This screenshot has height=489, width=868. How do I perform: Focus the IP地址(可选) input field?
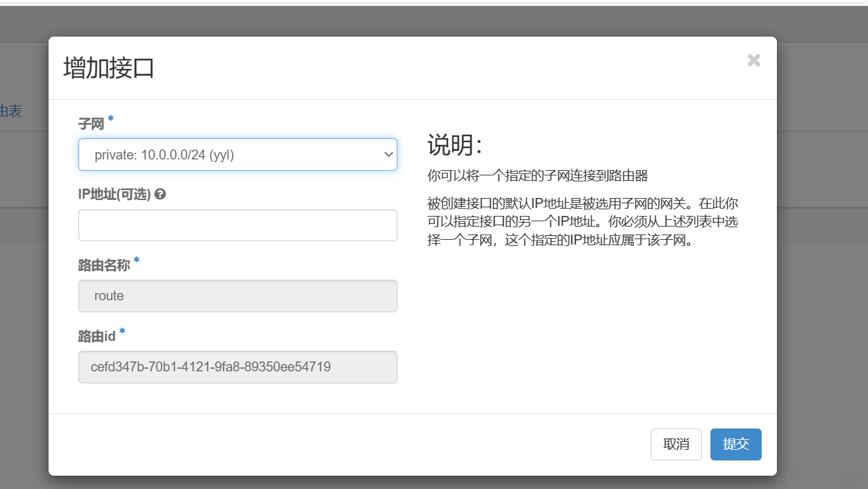[237, 225]
